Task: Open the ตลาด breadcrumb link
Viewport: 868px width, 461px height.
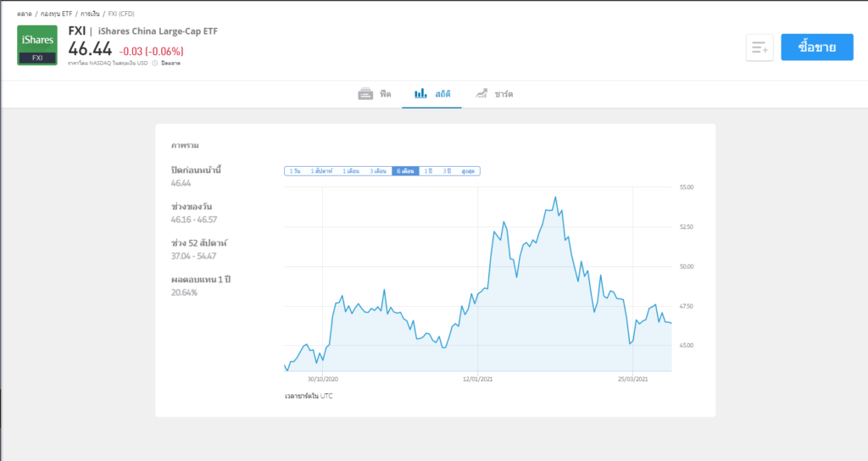Action: click(25, 14)
